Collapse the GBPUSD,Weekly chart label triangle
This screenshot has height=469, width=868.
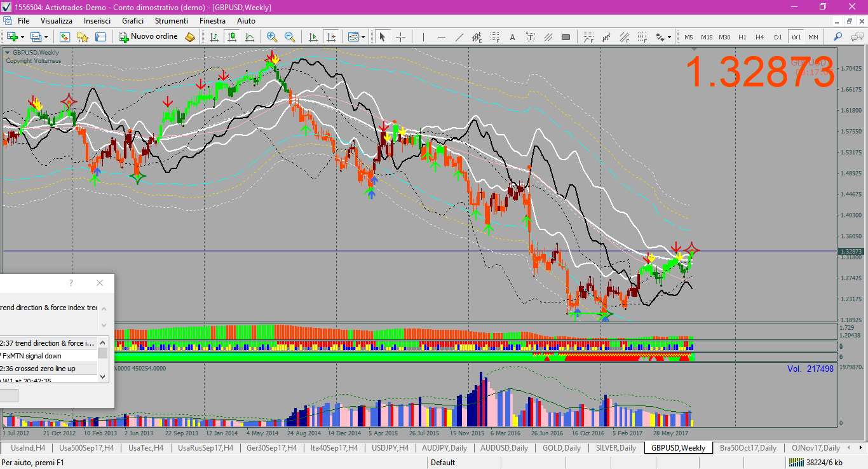8,53
